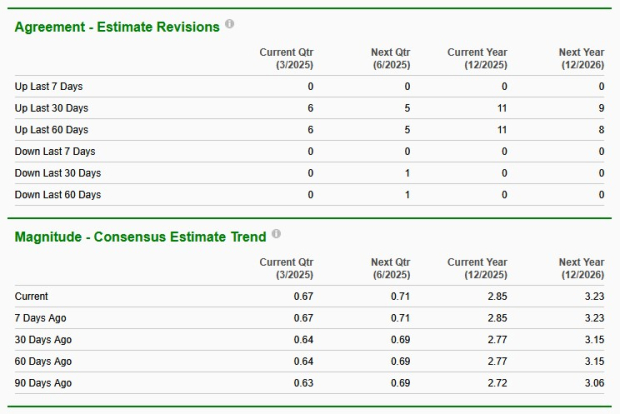Click Up Last 30 Days Current Qtr value 6

(x=310, y=108)
